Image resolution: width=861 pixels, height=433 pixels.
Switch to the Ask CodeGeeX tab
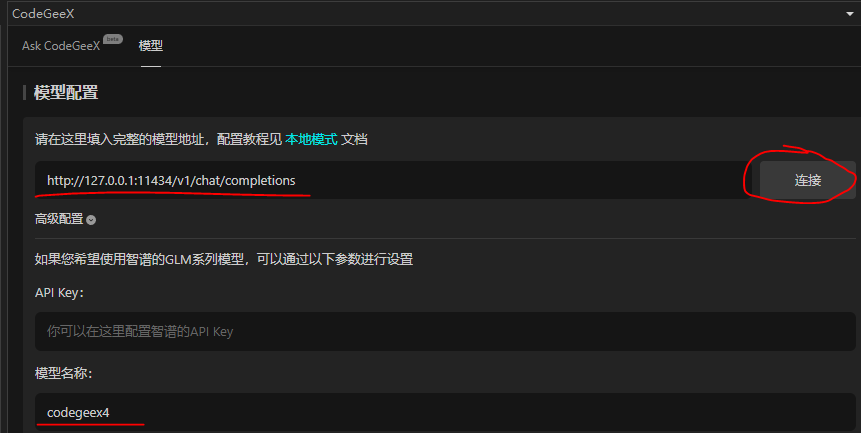click(x=61, y=46)
